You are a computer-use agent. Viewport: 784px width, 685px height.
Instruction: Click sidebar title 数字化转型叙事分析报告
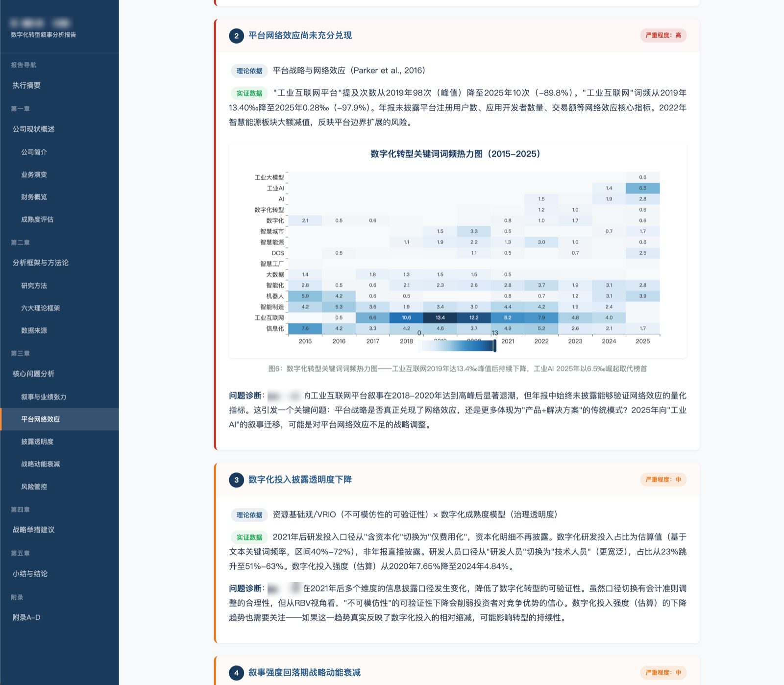(44, 35)
